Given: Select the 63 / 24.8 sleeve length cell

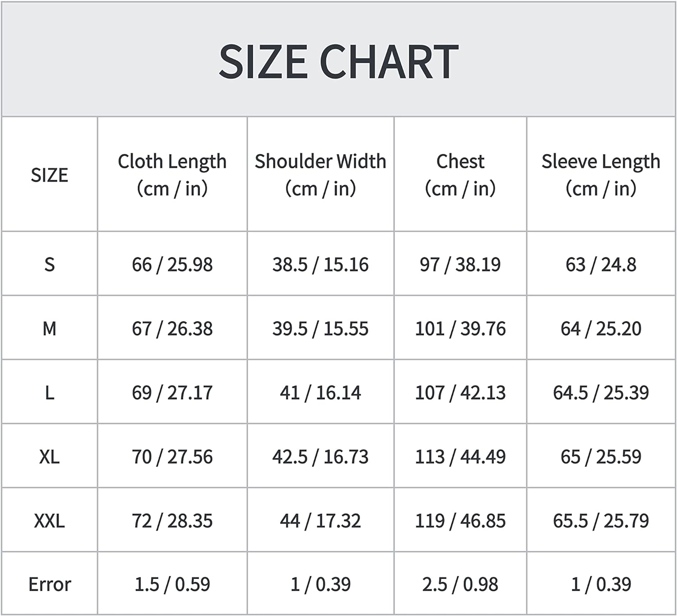Looking at the screenshot, I should tap(601, 265).
